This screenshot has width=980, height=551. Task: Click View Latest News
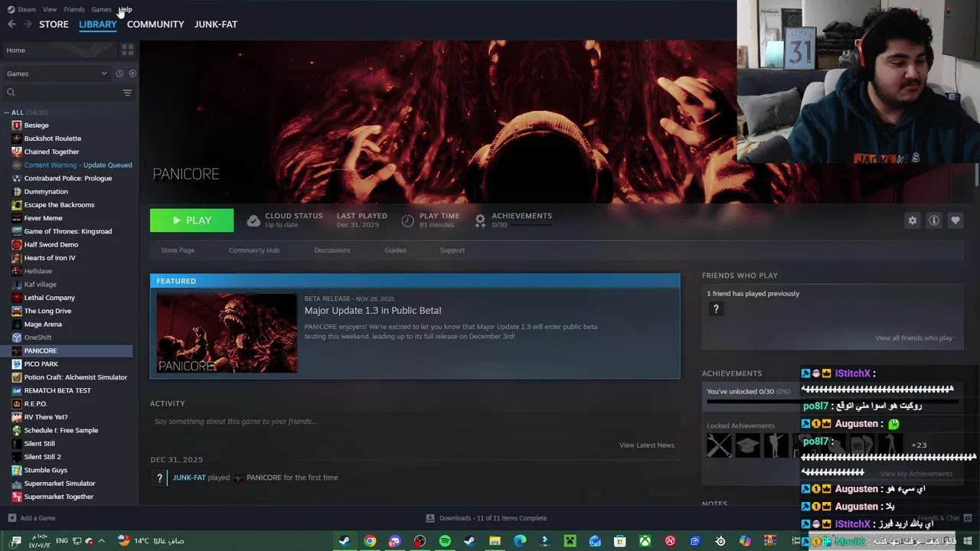pyautogui.click(x=647, y=445)
